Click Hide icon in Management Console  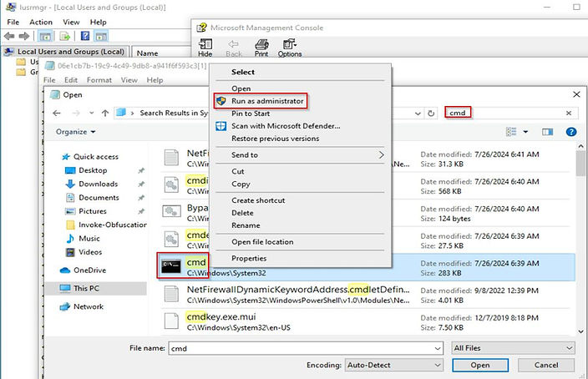pyautogui.click(x=205, y=48)
